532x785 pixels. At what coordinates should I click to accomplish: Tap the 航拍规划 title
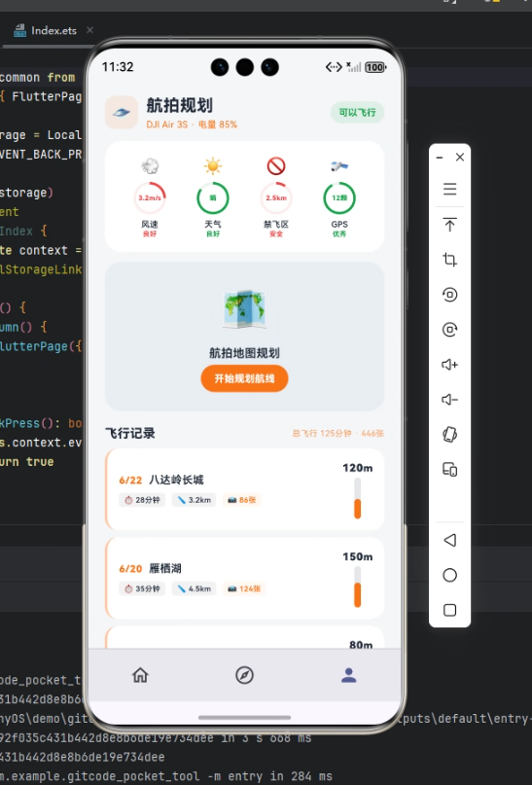pyautogui.click(x=180, y=106)
